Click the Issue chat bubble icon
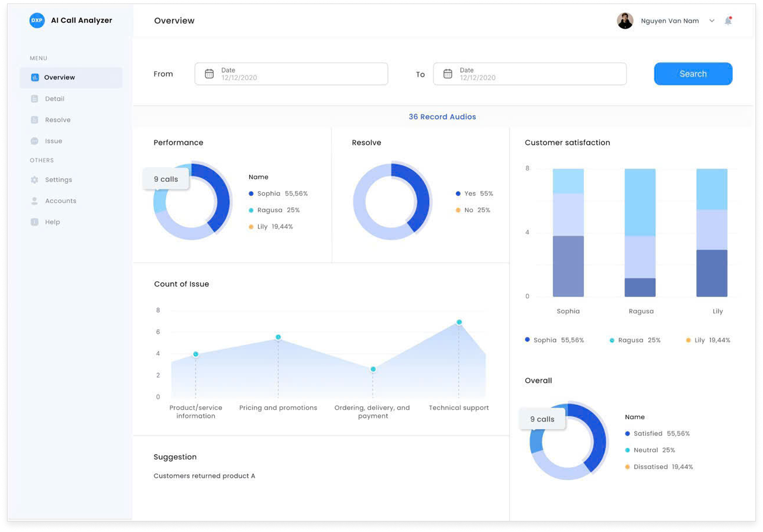This screenshot has height=532, width=763. (35, 141)
